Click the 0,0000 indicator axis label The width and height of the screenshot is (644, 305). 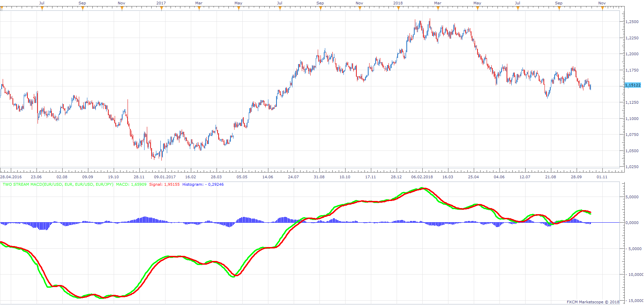(632, 223)
